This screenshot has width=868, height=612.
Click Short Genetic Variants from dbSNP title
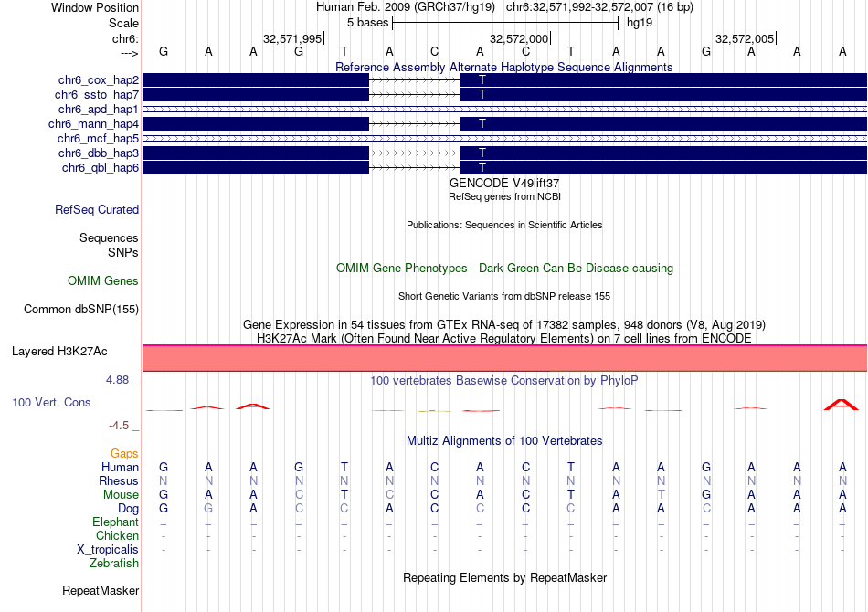[x=504, y=296]
